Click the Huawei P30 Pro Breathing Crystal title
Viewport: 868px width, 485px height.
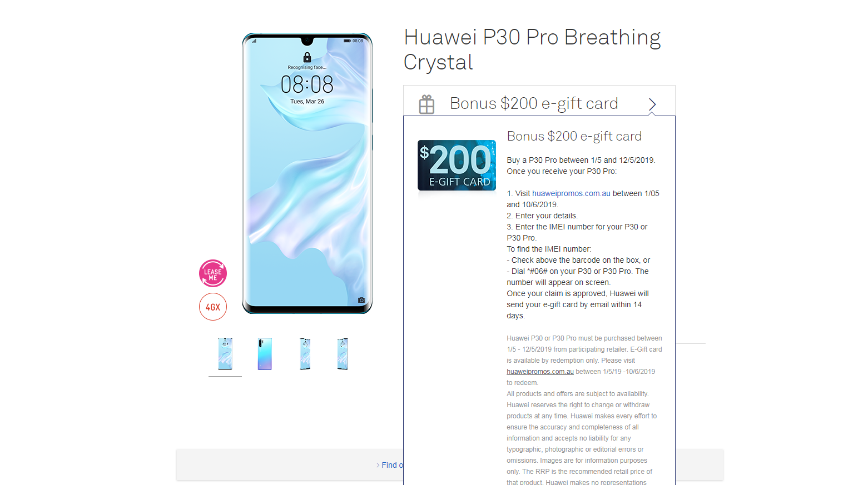point(532,49)
